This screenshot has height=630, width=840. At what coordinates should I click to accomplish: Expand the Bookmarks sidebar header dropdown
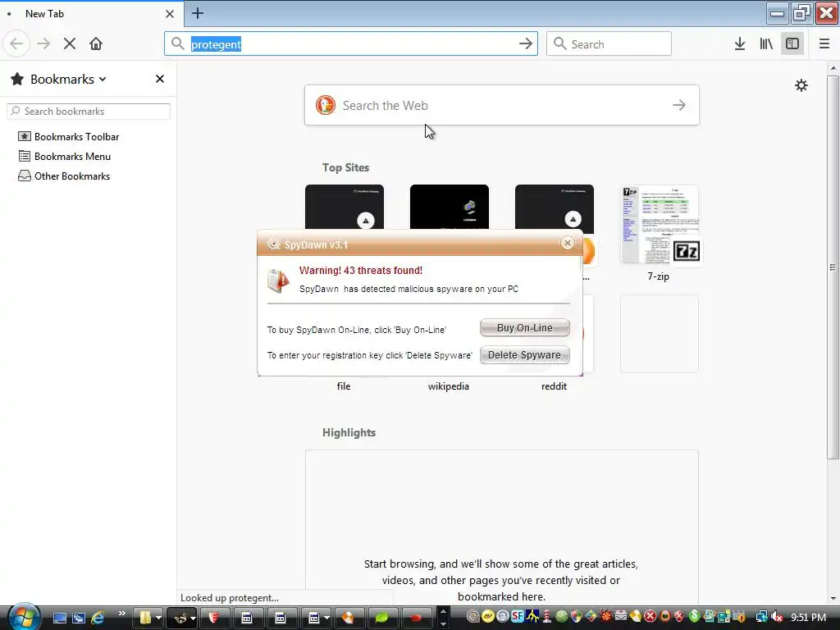pyautogui.click(x=68, y=80)
